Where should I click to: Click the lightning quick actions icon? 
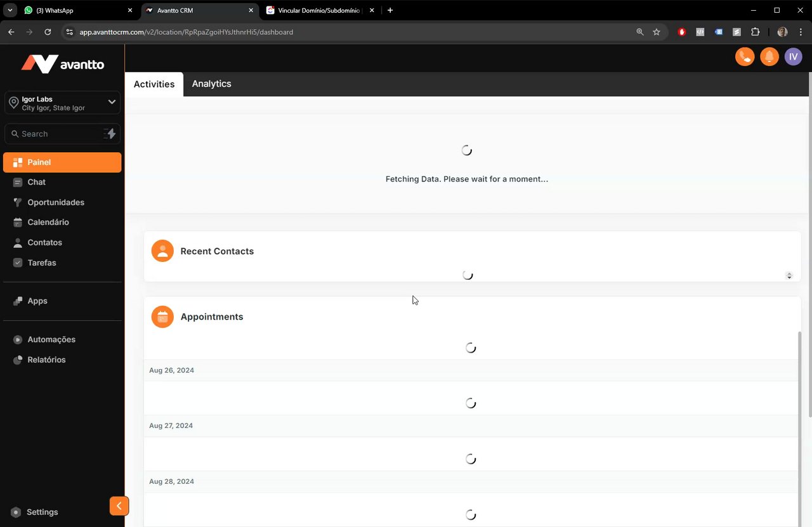[x=110, y=134]
